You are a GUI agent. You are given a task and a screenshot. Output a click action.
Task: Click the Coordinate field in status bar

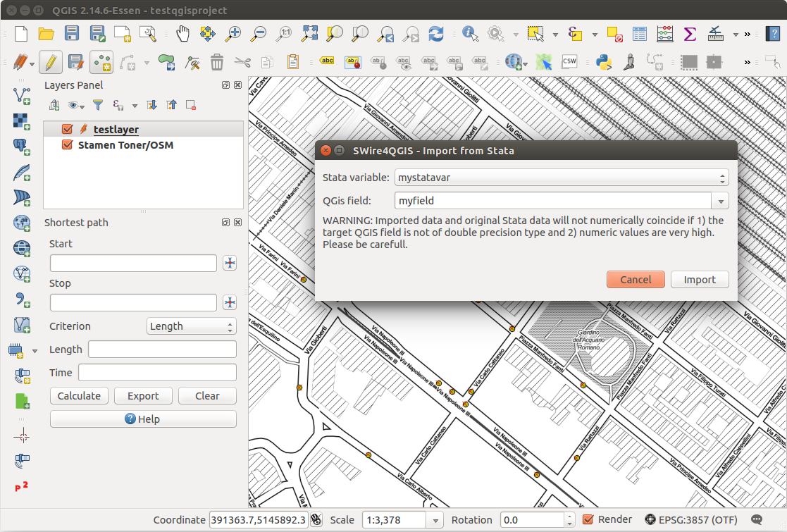coord(259,520)
